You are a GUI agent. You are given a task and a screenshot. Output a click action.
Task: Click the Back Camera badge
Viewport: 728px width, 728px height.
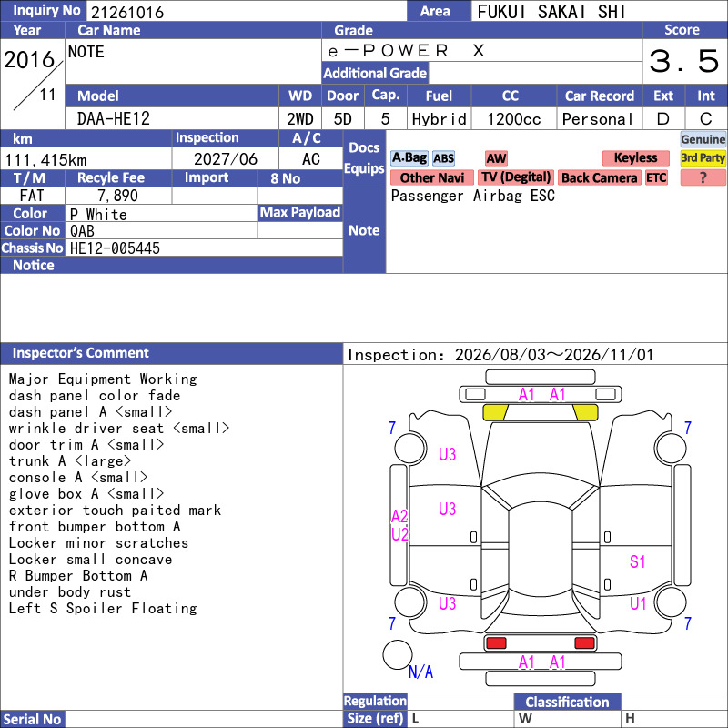click(x=599, y=177)
